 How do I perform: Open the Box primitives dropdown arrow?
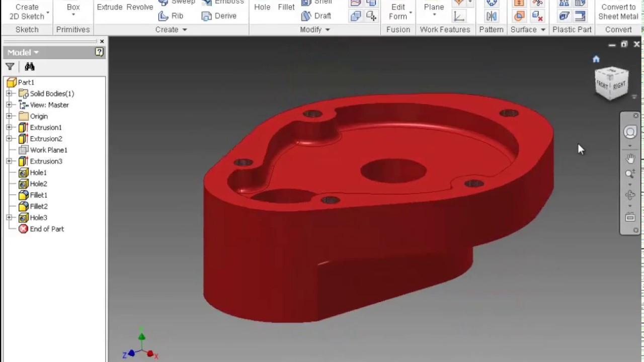click(x=73, y=15)
